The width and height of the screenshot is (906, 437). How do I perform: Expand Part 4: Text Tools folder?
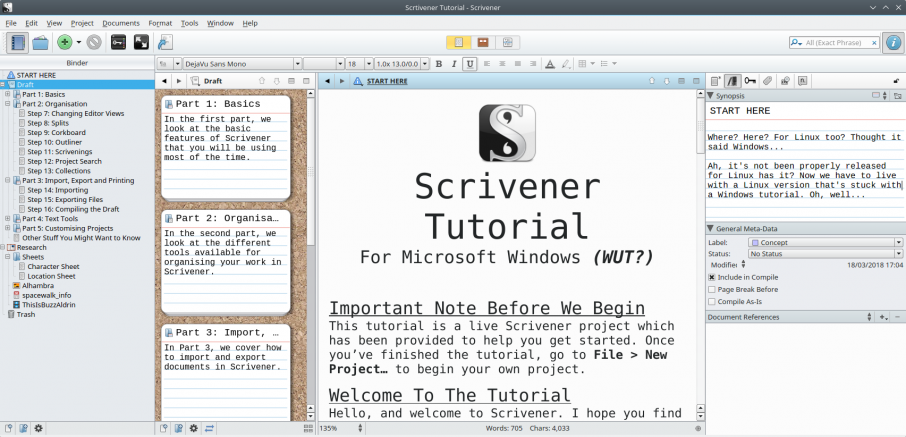(x=8, y=218)
